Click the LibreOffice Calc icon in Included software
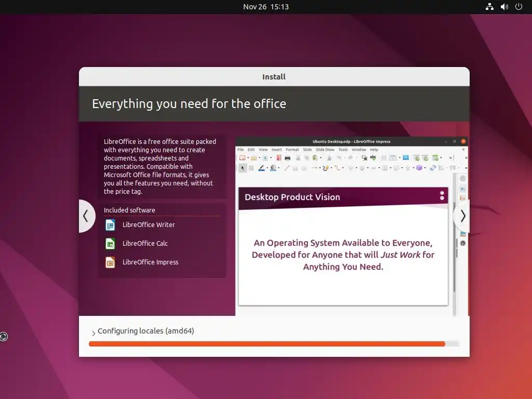 (110, 243)
